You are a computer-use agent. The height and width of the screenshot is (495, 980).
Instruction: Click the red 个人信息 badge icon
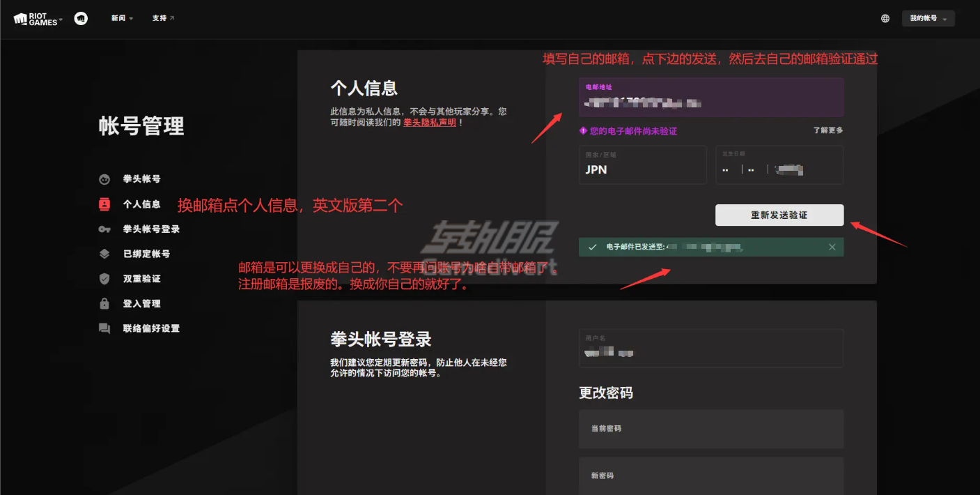click(104, 204)
